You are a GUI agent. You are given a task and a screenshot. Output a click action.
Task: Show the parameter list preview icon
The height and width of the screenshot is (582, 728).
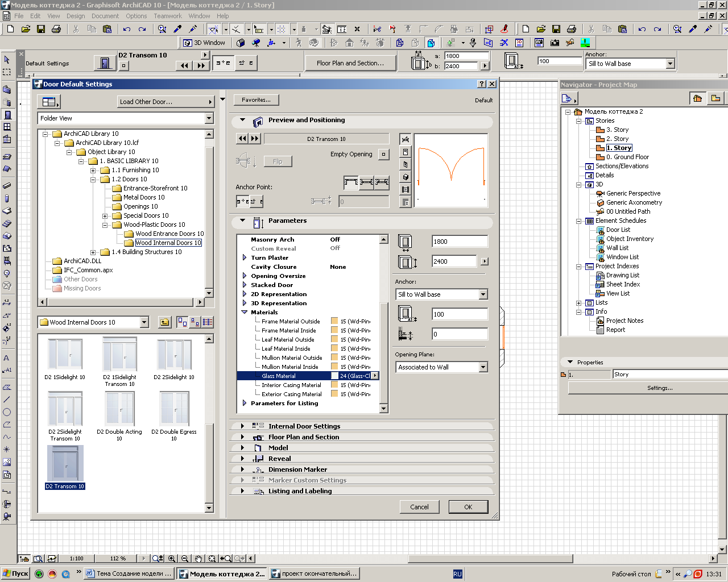pos(406,202)
